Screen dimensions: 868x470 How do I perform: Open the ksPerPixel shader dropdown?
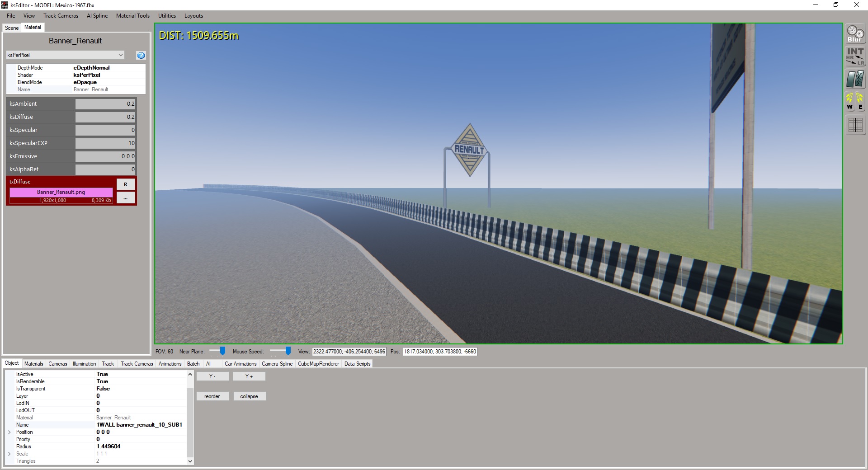pyautogui.click(x=65, y=55)
